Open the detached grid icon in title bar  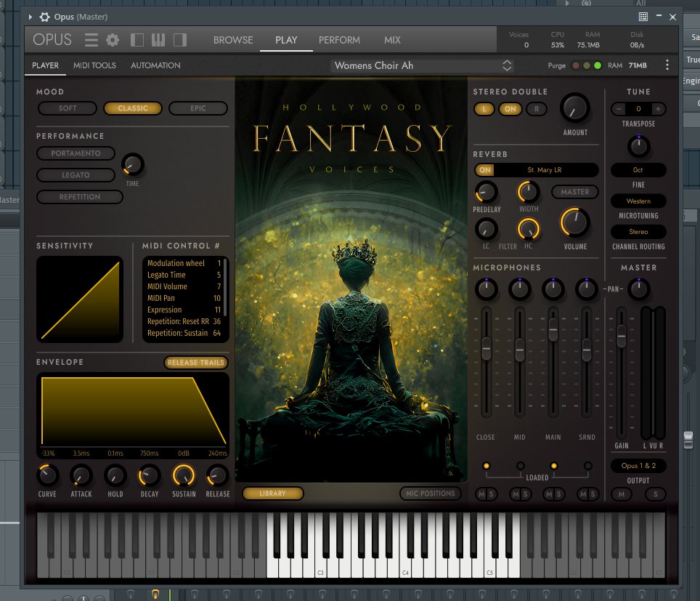(x=643, y=17)
